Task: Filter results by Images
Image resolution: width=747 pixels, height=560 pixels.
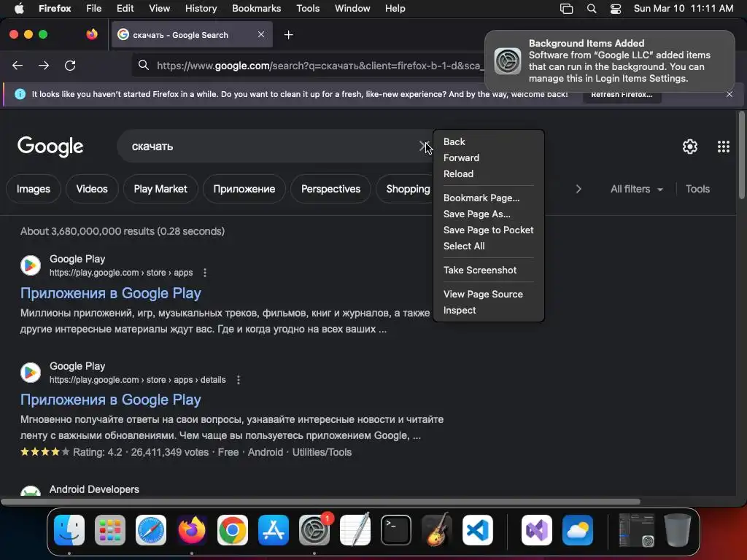Action: click(34, 189)
